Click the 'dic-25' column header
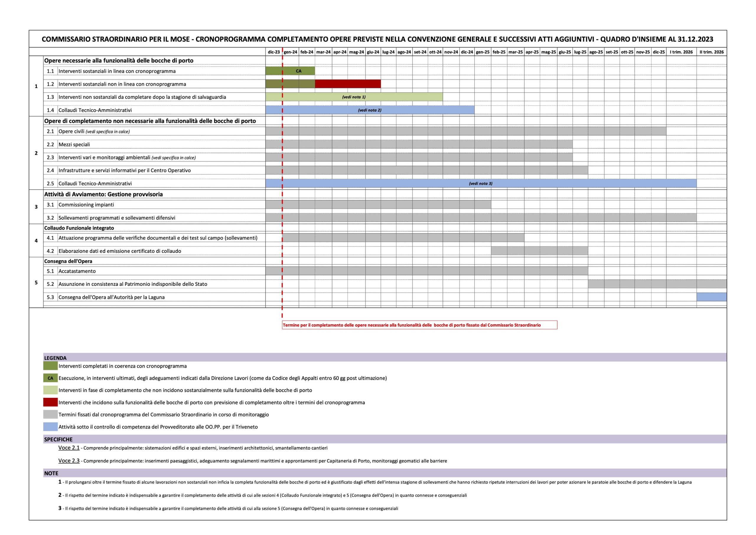The height and width of the screenshot is (535, 756). click(x=659, y=52)
